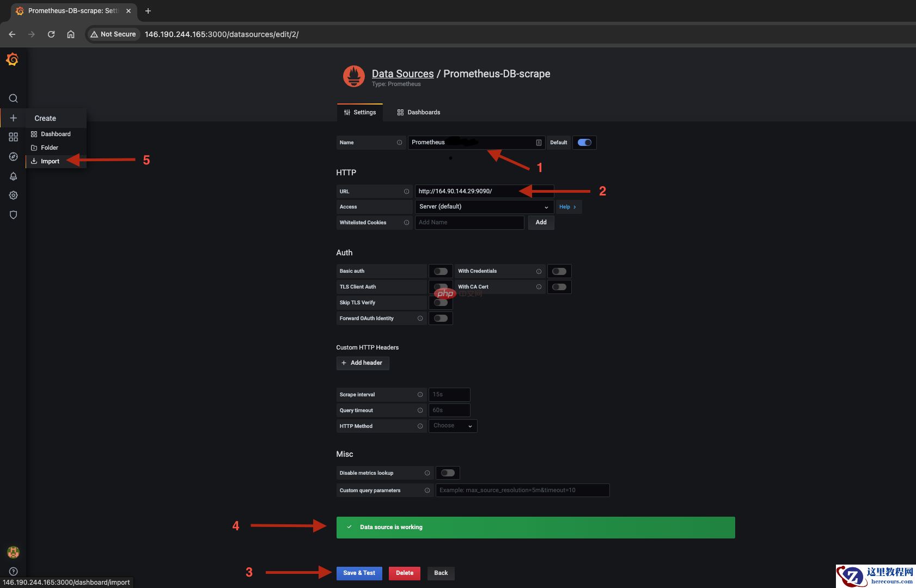Click the Name input field
Viewport: 916px width, 588px height.
[477, 143]
